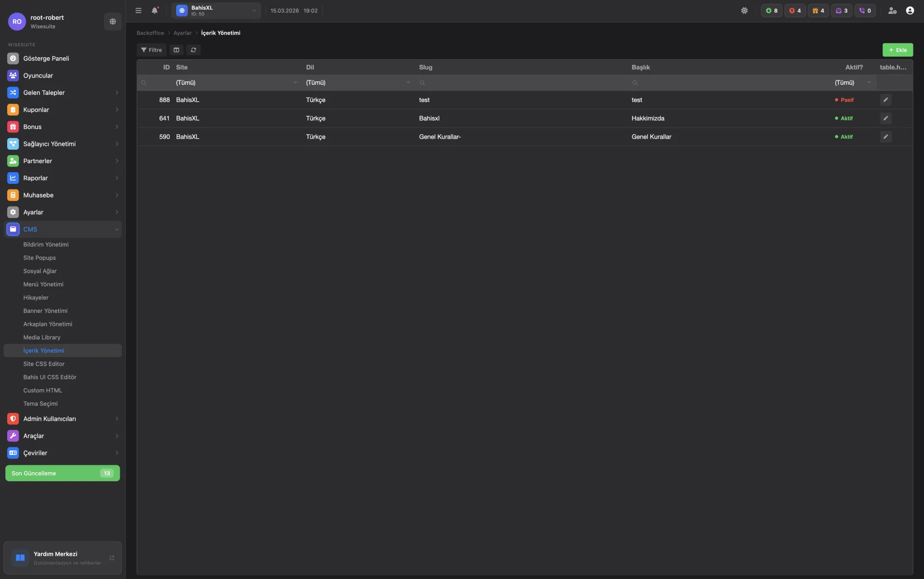Click the column chooser icon
Image resolution: width=924 pixels, height=579 pixels.
(177, 50)
